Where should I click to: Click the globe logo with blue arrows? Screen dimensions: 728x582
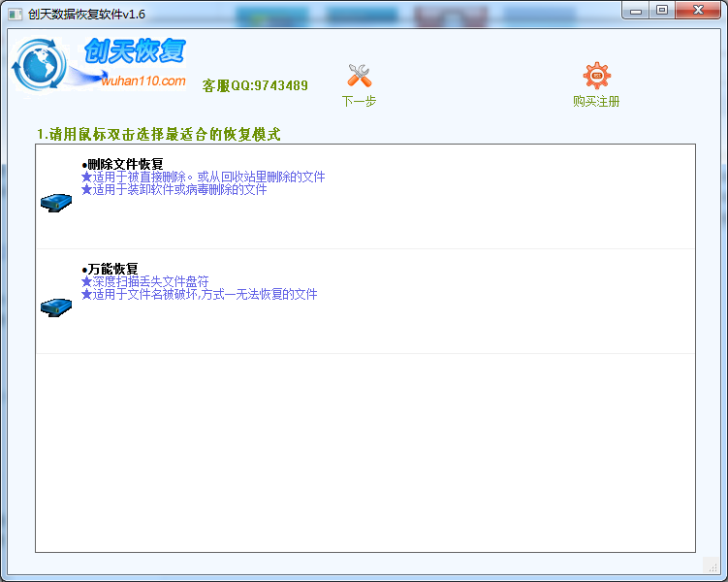coord(39,66)
